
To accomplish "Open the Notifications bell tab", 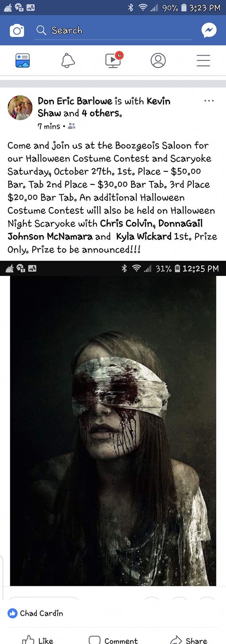I will [68, 60].
